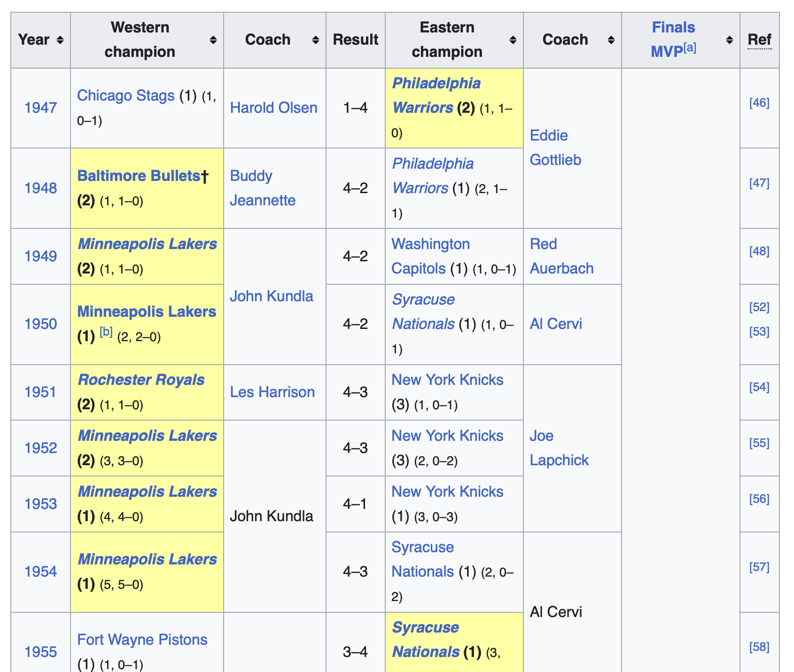
Task: Open Fort Wayne Pistons link
Action: [x=142, y=640]
